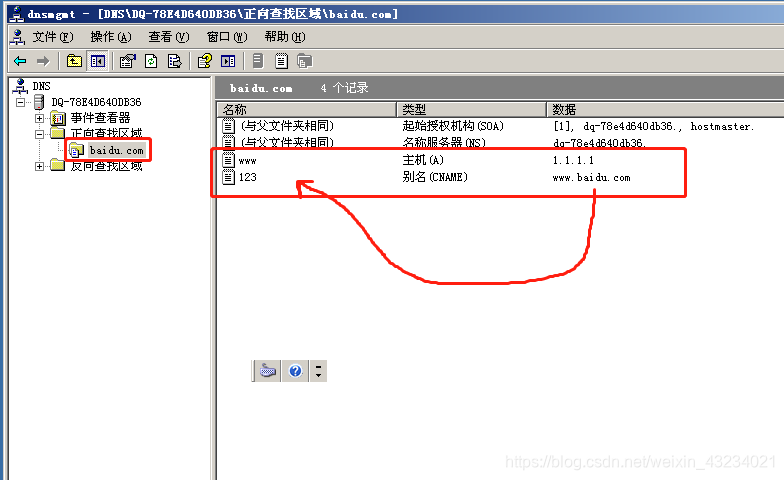Viewport: 784px width, 480px height.
Task: Sort by 名称 column header
Action: click(x=306, y=110)
